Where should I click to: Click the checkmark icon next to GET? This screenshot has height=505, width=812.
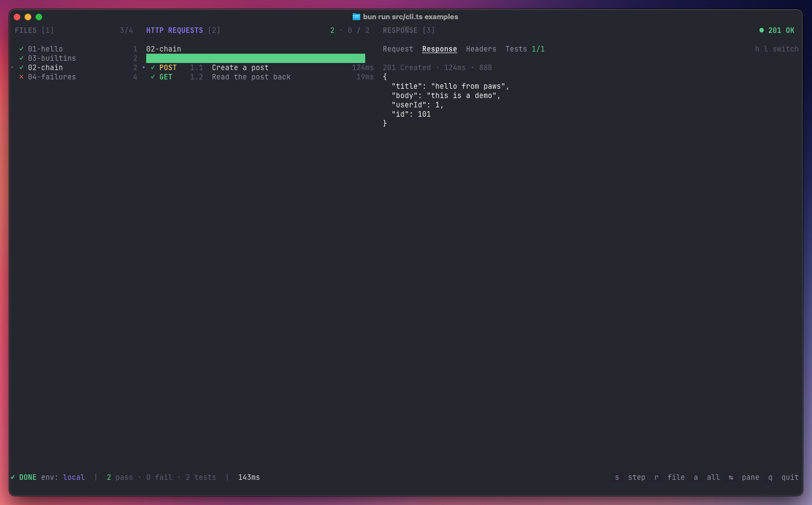point(153,77)
